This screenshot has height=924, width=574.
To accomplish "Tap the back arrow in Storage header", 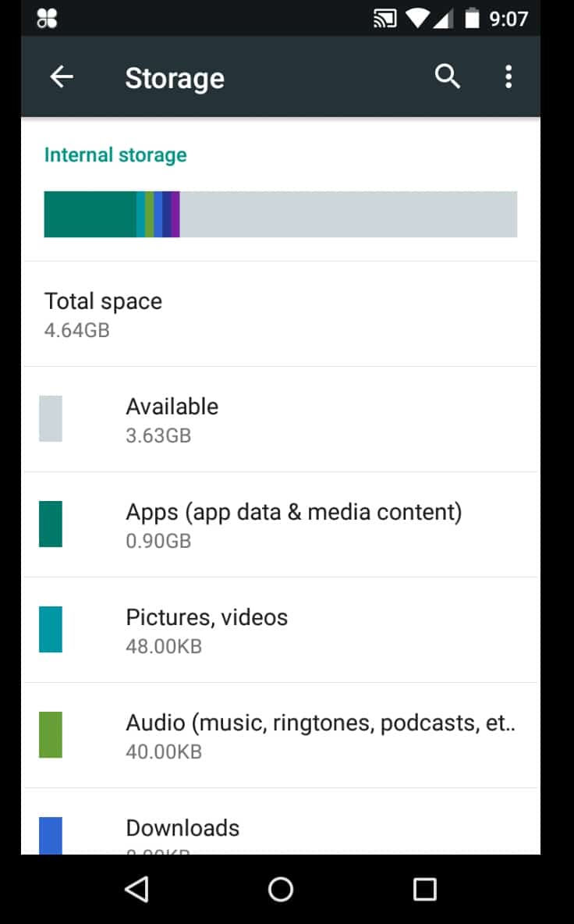I will pyautogui.click(x=62, y=76).
